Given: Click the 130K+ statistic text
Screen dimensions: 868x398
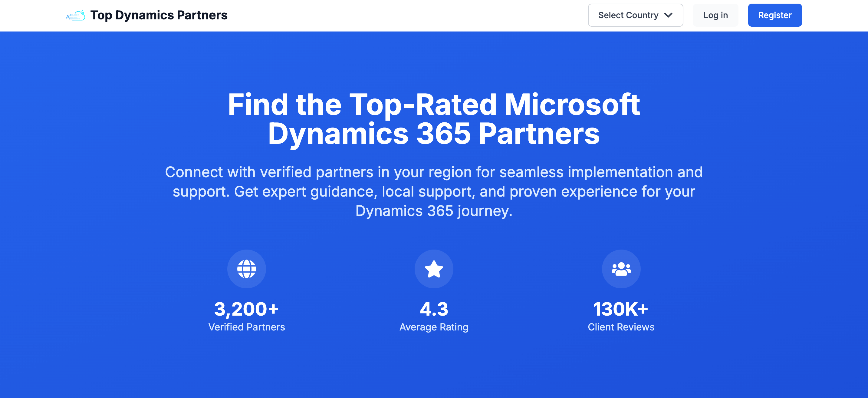Looking at the screenshot, I should (621, 309).
